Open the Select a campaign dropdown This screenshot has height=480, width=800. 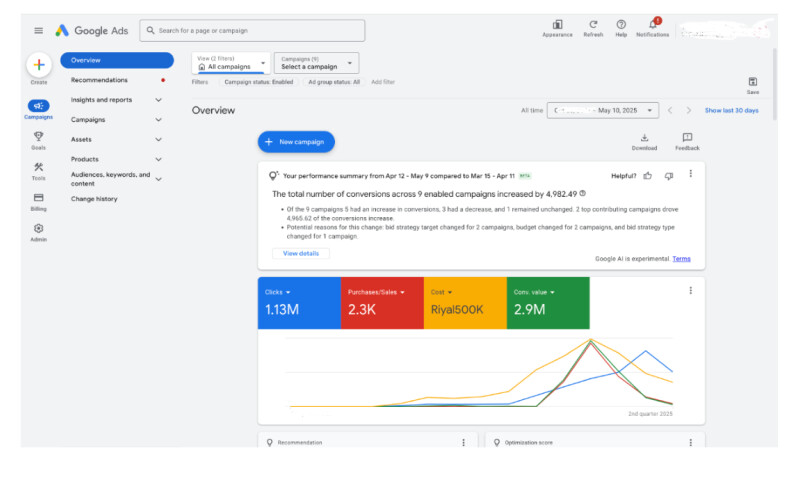coord(315,63)
